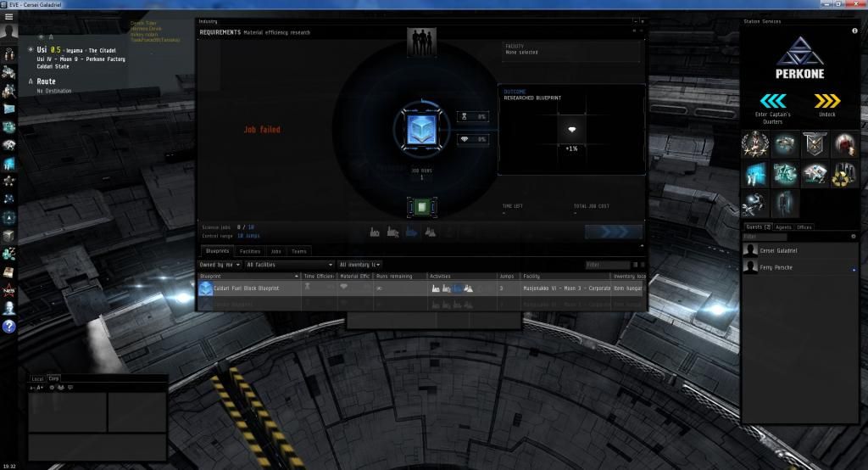Select guest Ferry Porsche
The image size is (868, 470).
click(x=799, y=267)
